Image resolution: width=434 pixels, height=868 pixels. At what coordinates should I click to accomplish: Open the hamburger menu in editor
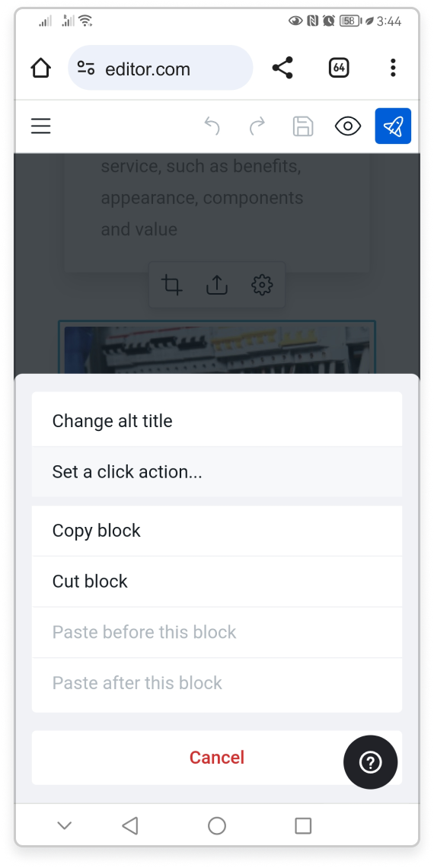40,126
